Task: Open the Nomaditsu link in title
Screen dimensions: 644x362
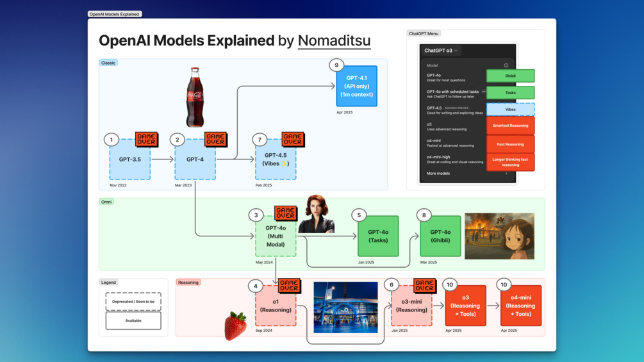Action: tap(334, 40)
